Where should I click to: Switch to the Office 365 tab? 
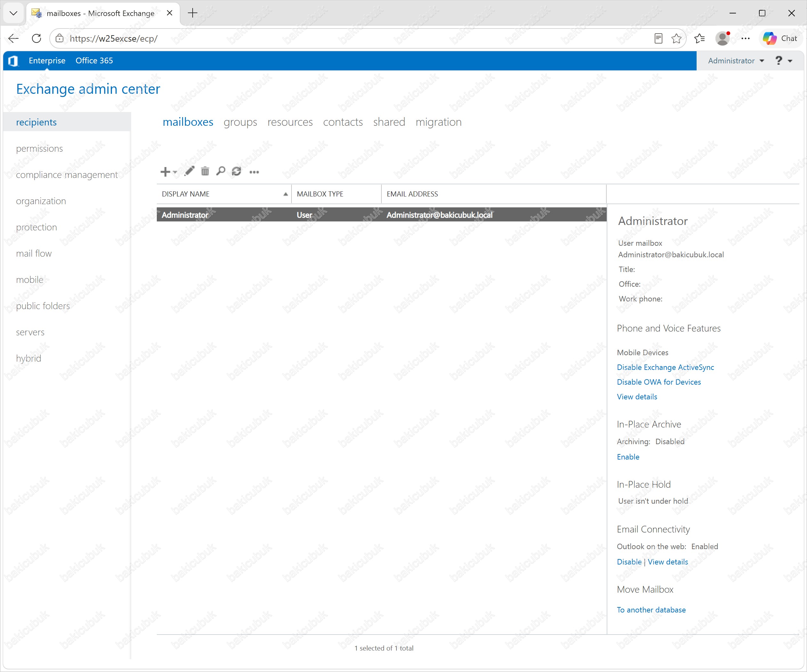[x=94, y=61]
